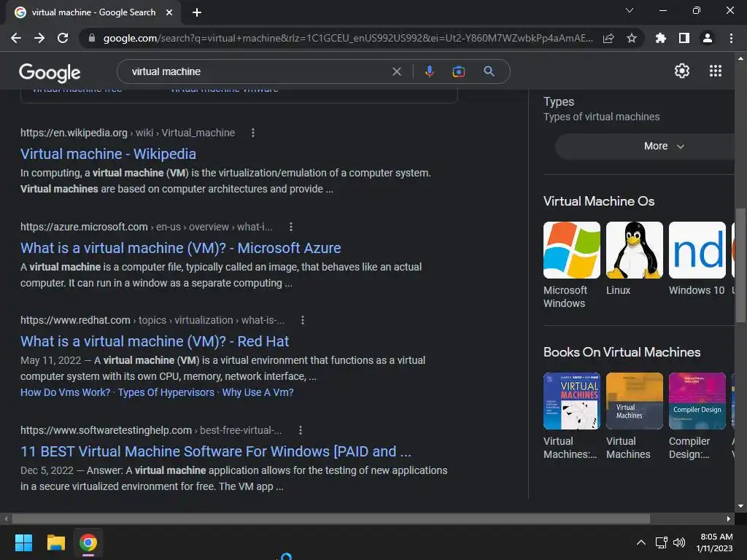The height and width of the screenshot is (560, 747).
Task: Open the Chrome profile avatar
Action: click(708, 38)
